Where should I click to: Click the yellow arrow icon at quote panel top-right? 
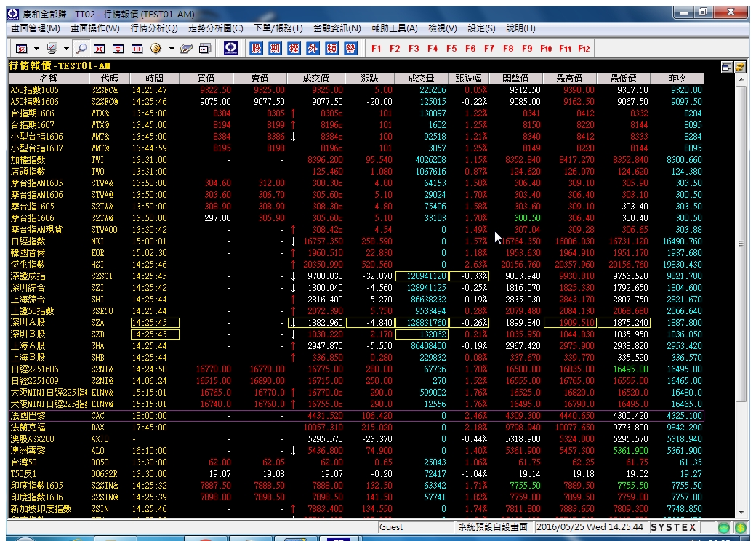(740, 67)
